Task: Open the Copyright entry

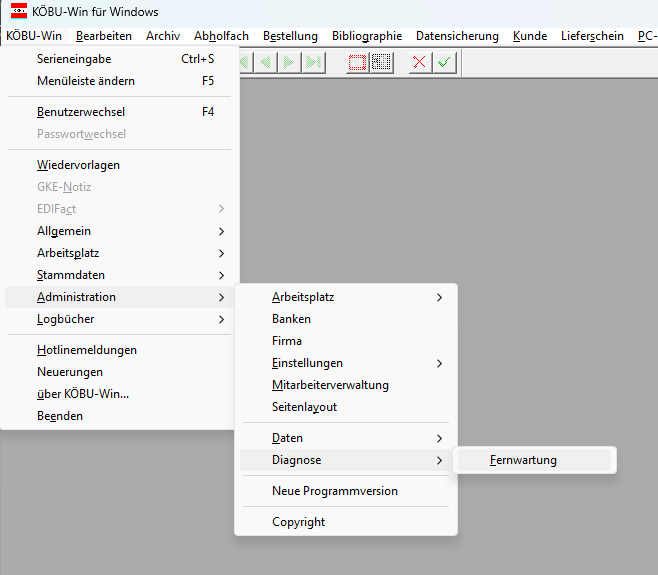Action: tap(346, 522)
